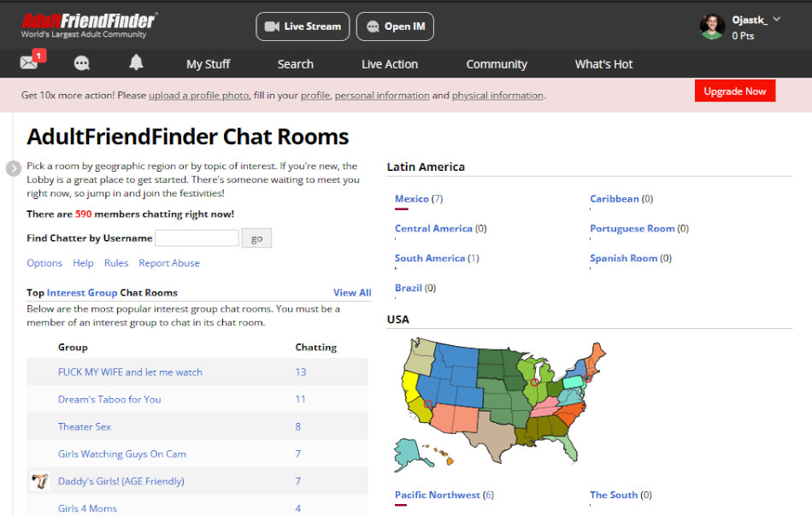Expand the left sidebar arrow handle
Screen dimensions: 812x516
[14, 168]
